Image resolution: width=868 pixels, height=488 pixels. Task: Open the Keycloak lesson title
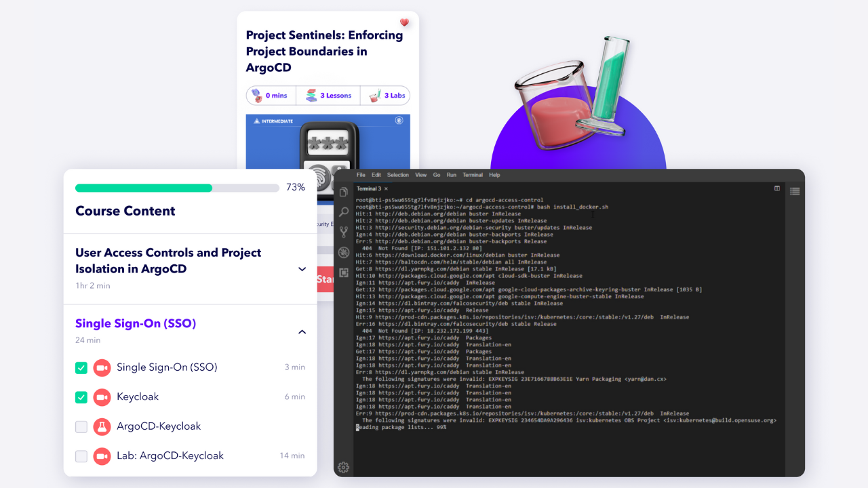click(x=138, y=396)
